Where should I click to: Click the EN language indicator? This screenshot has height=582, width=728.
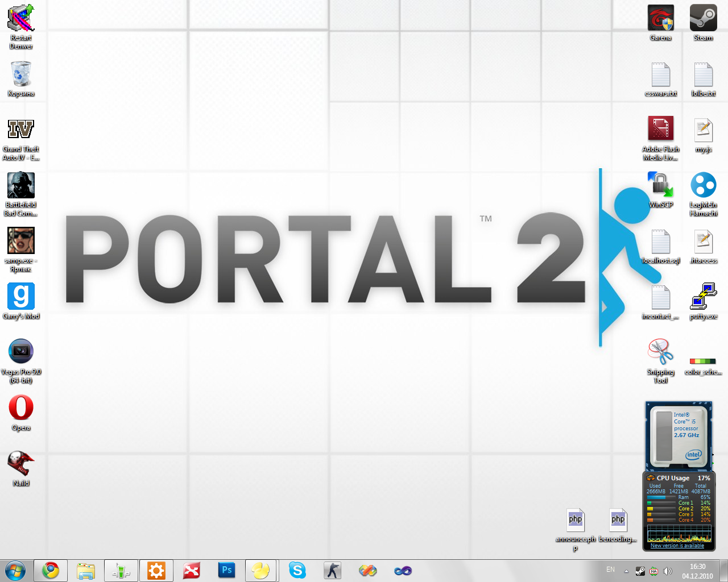coord(610,569)
